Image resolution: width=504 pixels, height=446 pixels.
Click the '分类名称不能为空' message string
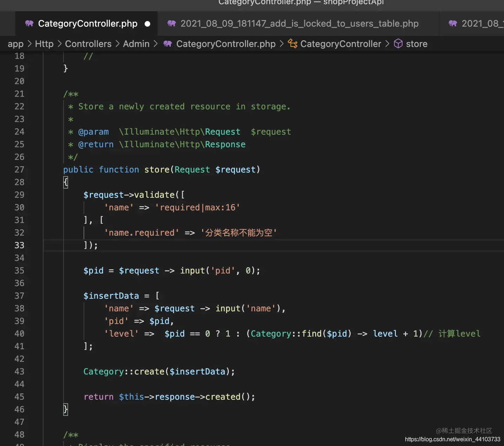click(239, 233)
